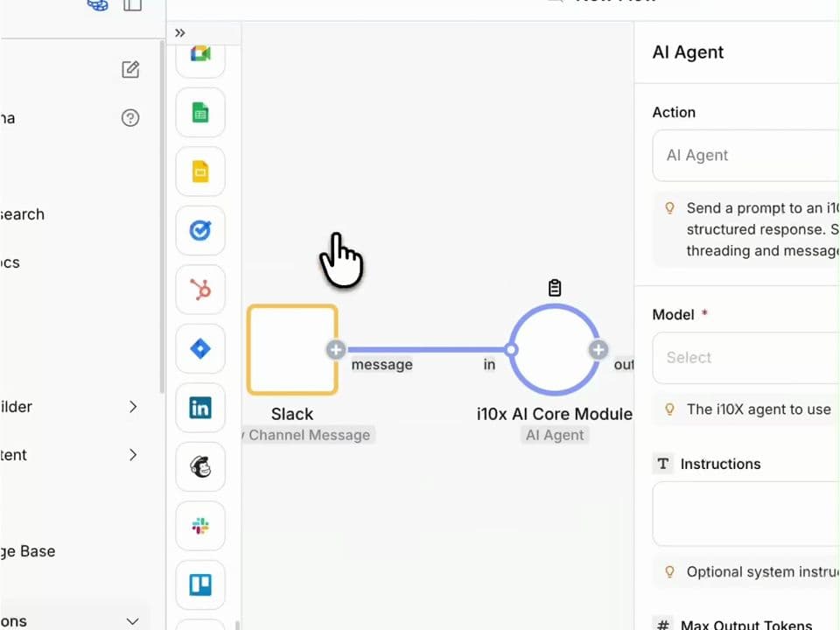840x630 pixels.
Task: Select the Slack trigger node
Action: (x=292, y=350)
